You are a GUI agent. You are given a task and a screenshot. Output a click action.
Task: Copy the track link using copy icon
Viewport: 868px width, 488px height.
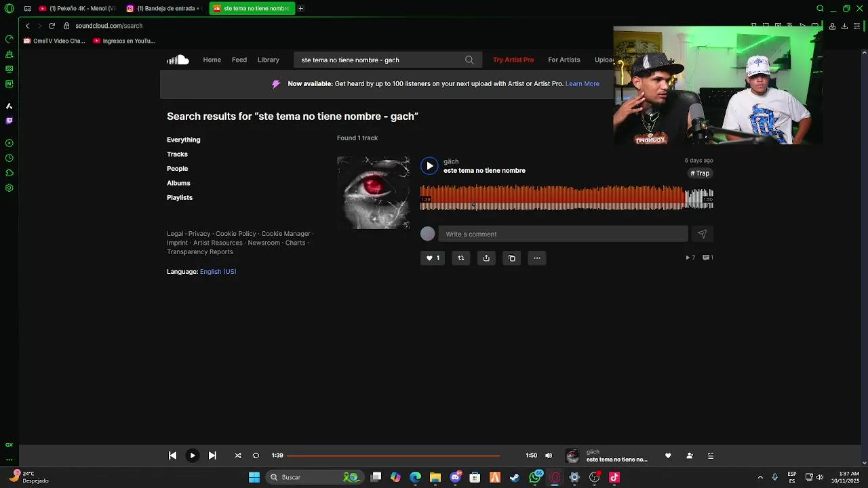[512, 258]
